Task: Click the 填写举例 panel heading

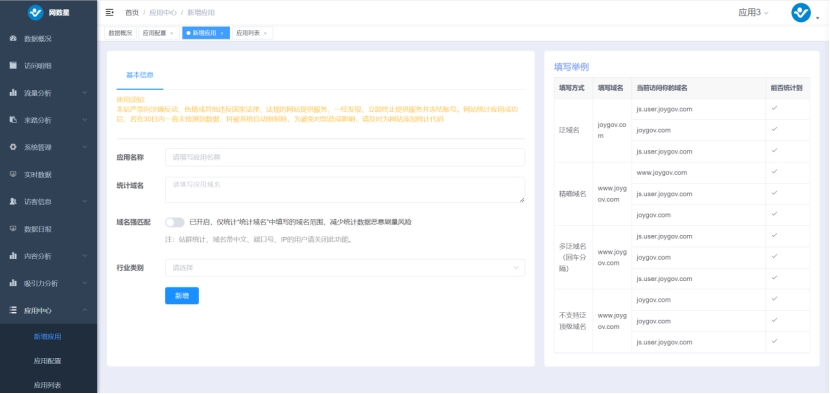Action: (x=572, y=67)
